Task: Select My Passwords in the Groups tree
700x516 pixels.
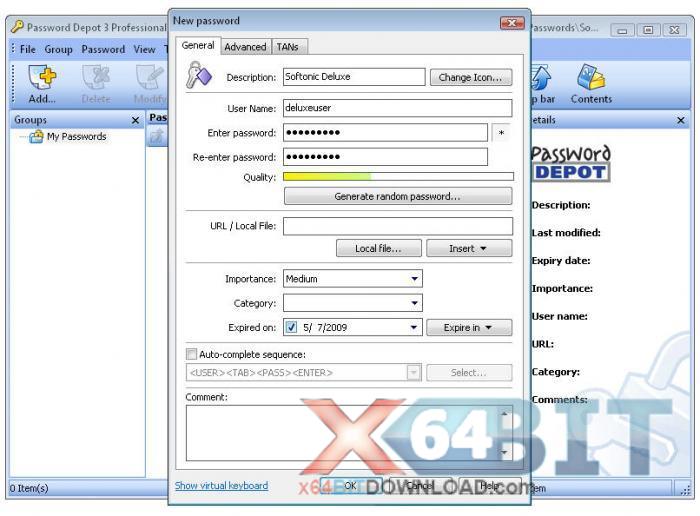Action: tap(77, 137)
